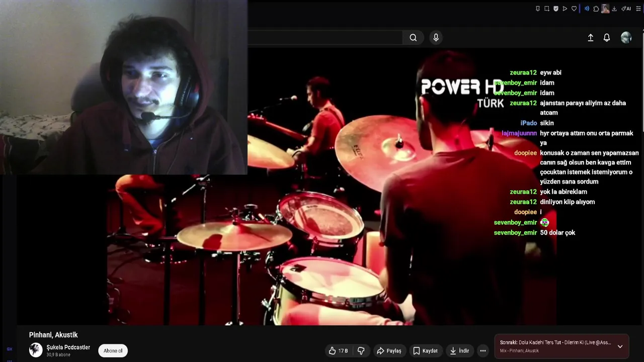Click chat message 'eyw abi'

(x=550, y=73)
